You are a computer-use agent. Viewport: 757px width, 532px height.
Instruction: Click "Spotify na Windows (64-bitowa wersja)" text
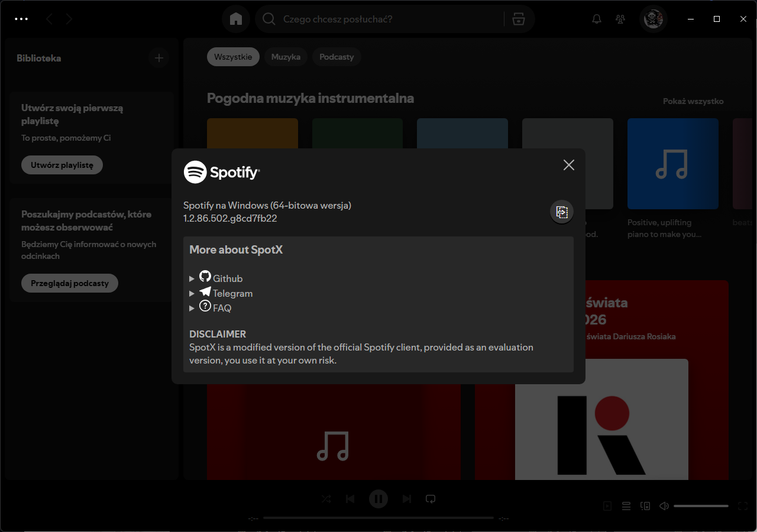(267, 205)
